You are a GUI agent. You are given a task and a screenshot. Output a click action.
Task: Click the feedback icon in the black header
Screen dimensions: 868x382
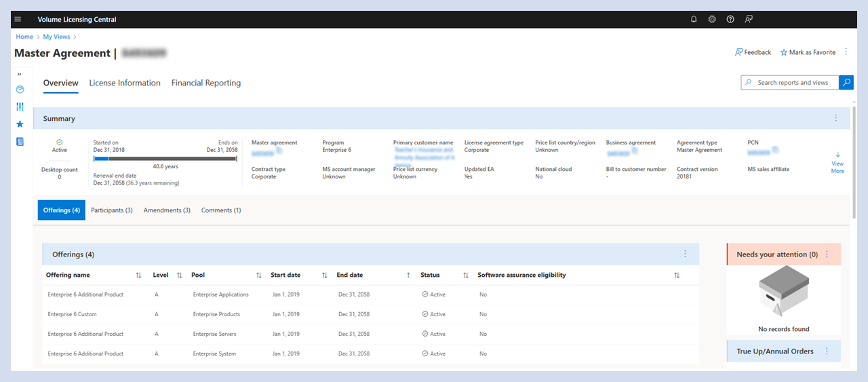[749, 19]
